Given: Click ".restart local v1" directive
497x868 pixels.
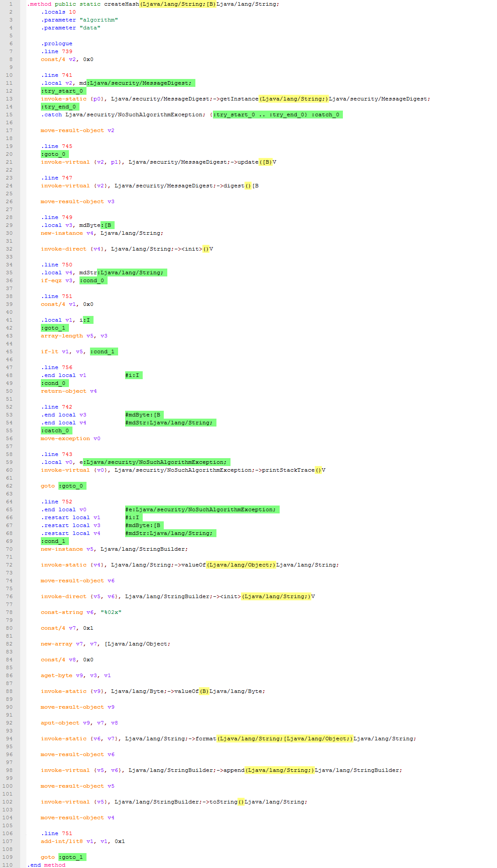Looking at the screenshot, I should point(71,517).
